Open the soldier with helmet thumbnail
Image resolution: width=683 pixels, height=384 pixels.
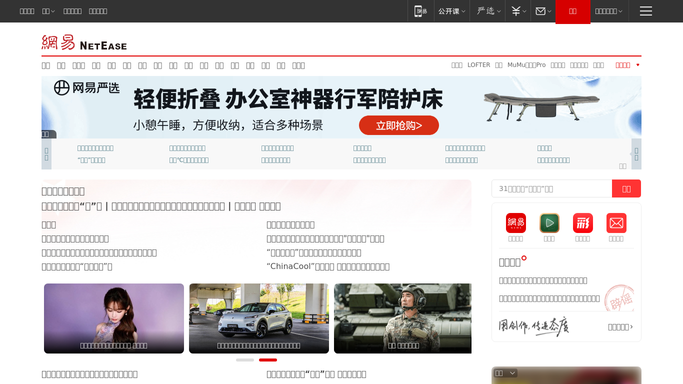coord(402,318)
